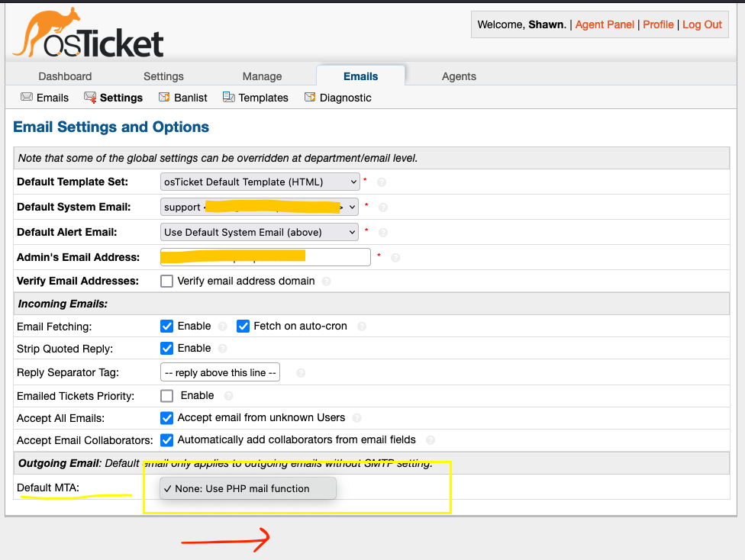Switch to the Manage tab
The width and height of the screenshot is (745, 560).
263,76
